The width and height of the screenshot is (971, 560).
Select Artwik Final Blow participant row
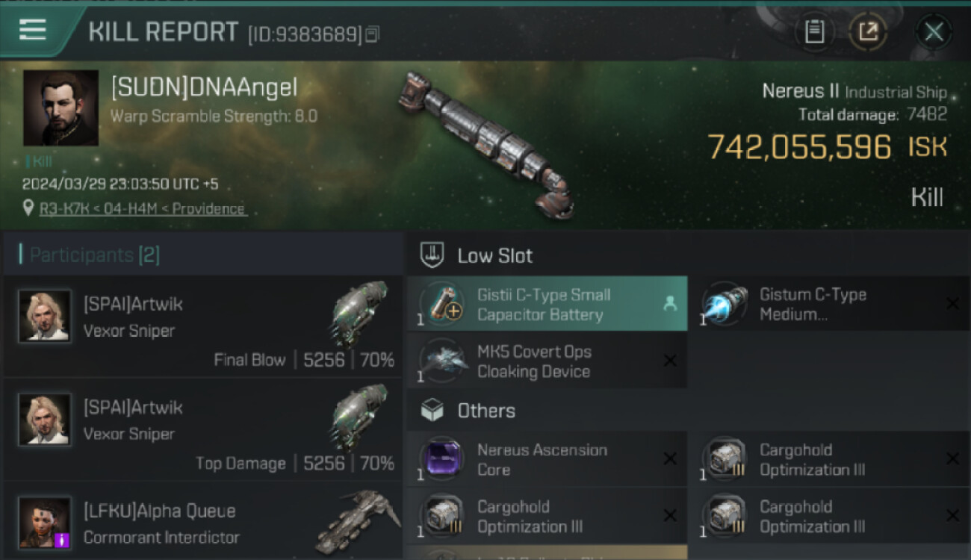pos(203,326)
